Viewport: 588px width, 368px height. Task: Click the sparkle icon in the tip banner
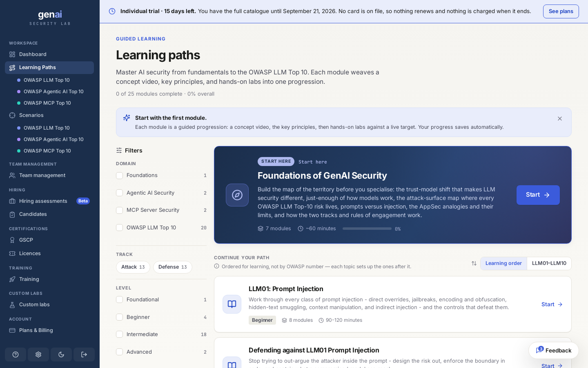point(127,118)
